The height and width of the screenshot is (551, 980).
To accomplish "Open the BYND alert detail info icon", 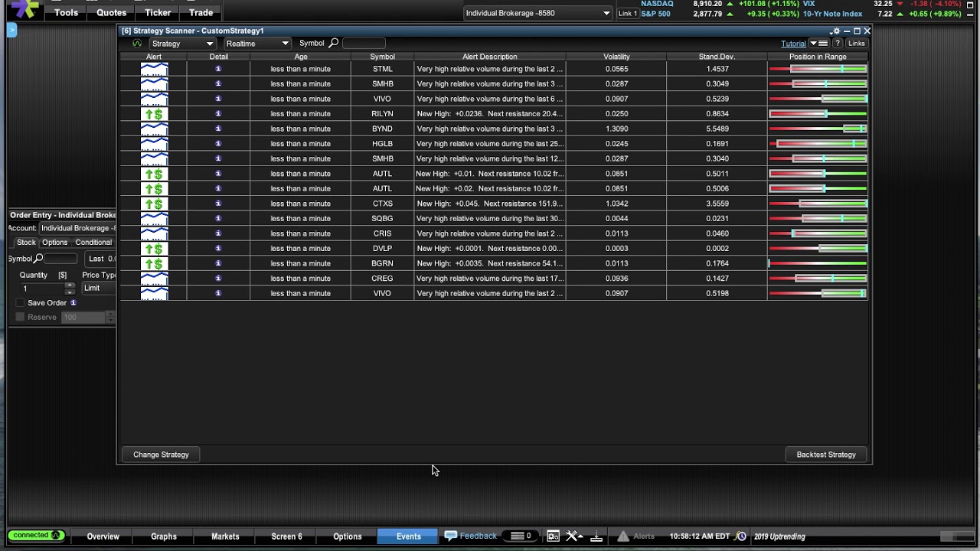I will 218,129.
